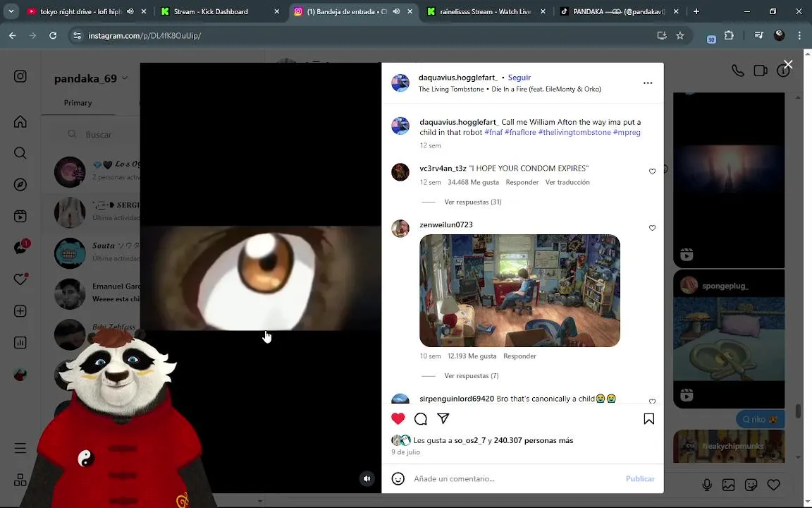Send a heart in the chat
Screen dimensions: 812x508
point(773,485)
